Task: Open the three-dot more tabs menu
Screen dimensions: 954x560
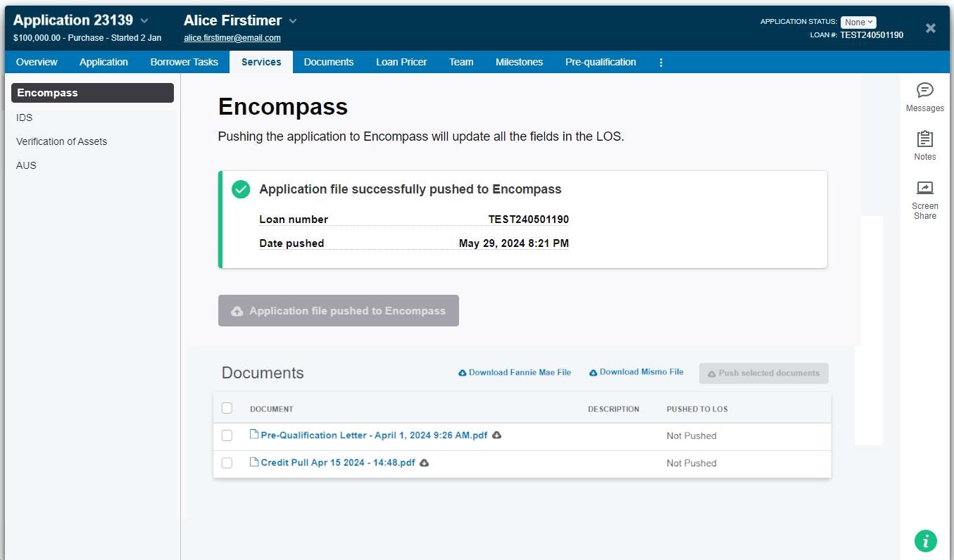Action: pyautogui.click(x=660, y=62)
